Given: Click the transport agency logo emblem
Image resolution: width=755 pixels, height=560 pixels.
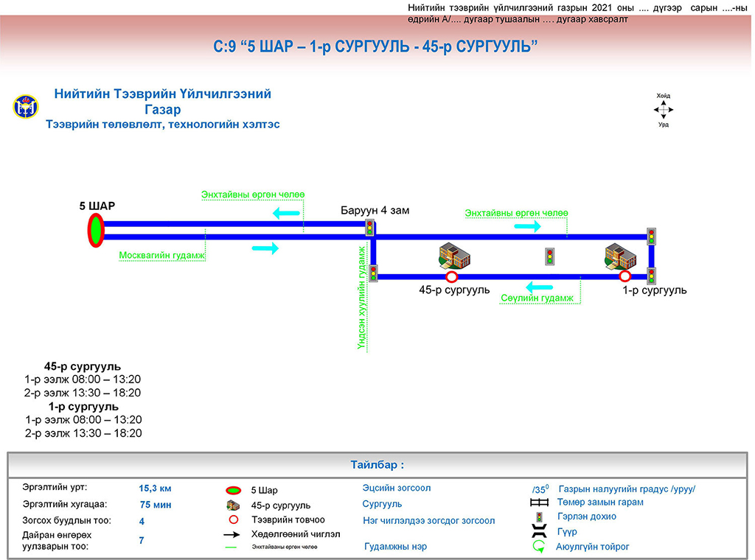Looking at the screenshot, I should 25,108.
